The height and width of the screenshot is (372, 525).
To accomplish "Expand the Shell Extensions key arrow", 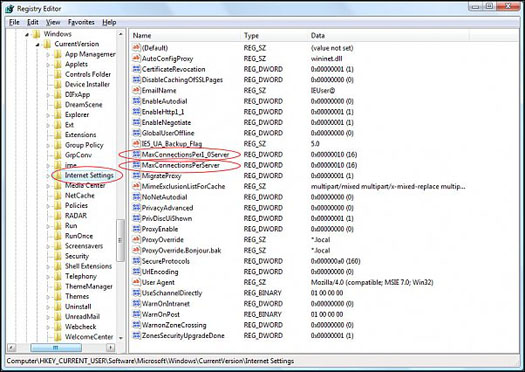I will pos(48,267).
